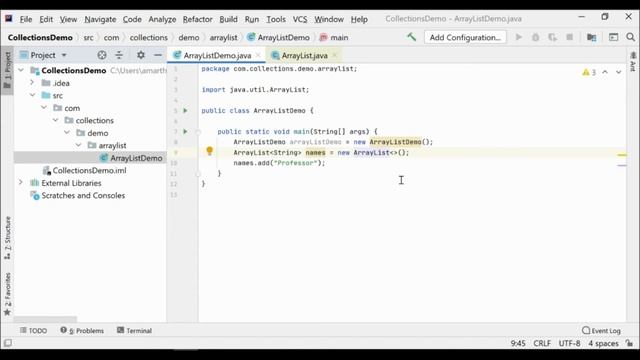Viewport: 640px width, 360px height.
Task: Click UTF-8 encoding in status bar
Action: (x=569, y=343)
